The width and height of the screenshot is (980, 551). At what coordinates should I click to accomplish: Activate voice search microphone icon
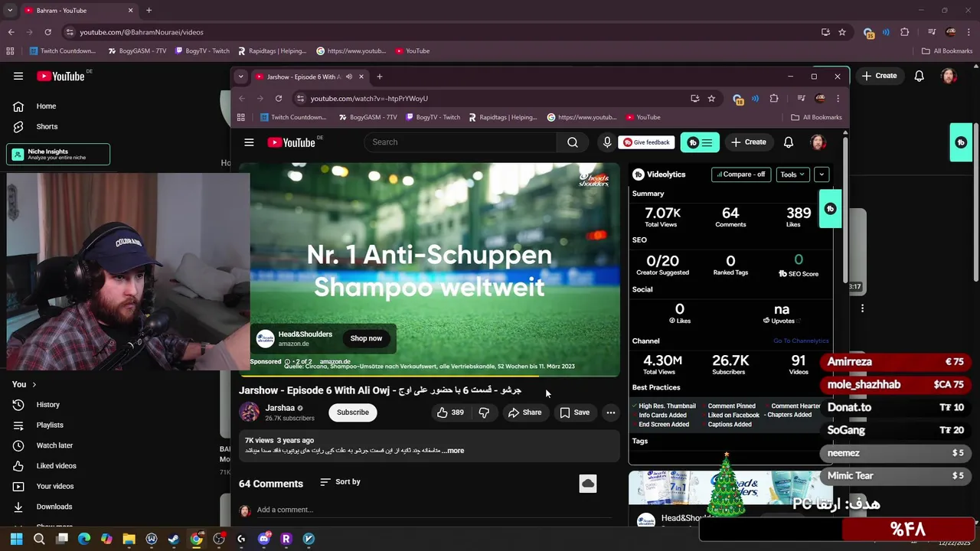[x=607, y=142]
